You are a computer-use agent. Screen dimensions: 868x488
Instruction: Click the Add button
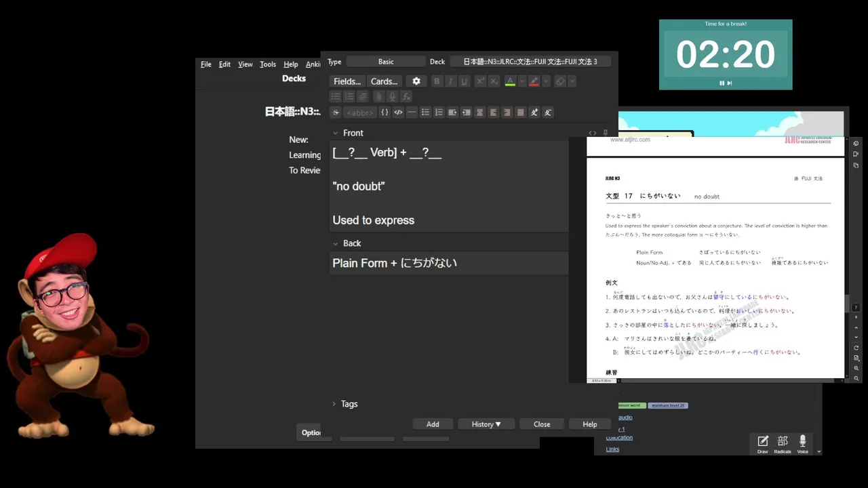coord(433,424)
